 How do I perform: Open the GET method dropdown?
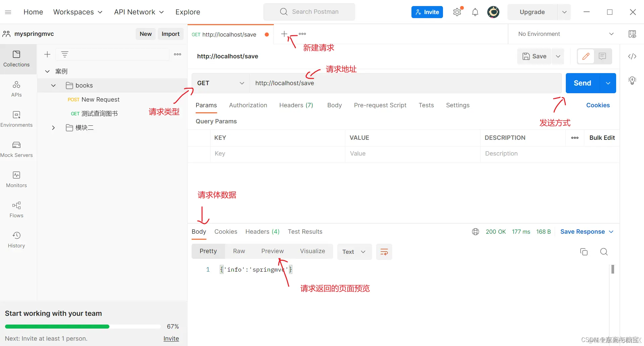242,83
